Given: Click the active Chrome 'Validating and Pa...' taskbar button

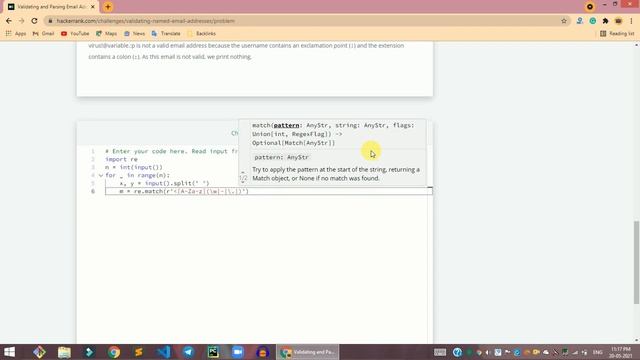Looking at the screenshot, I should coord(308,352).
